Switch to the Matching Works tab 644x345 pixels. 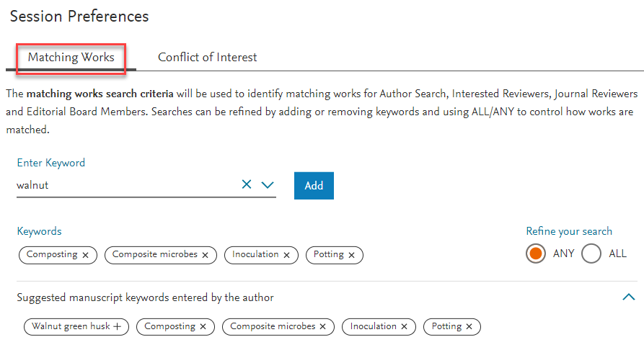[71, 58]
